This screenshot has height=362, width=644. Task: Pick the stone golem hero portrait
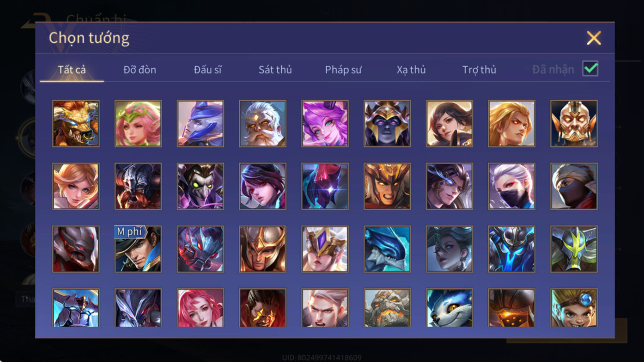point(387,308)
